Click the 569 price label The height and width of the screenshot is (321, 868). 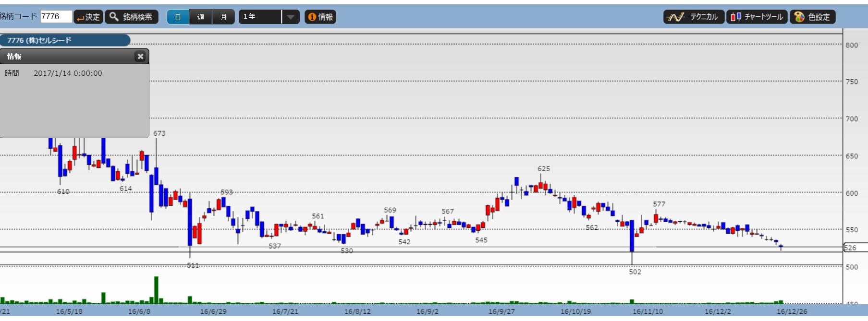click(x=390, y=210)
